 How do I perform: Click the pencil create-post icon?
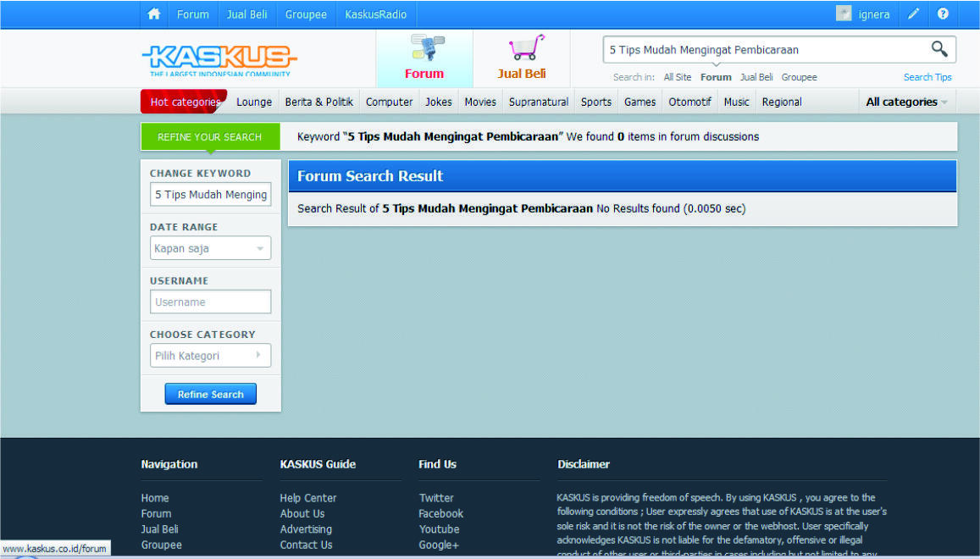click(913, 14)
